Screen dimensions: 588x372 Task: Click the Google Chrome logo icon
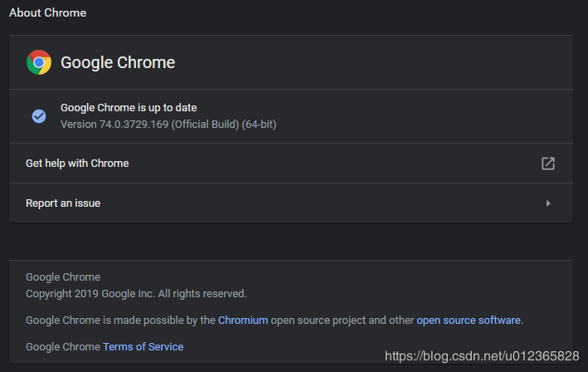[39, 62]
